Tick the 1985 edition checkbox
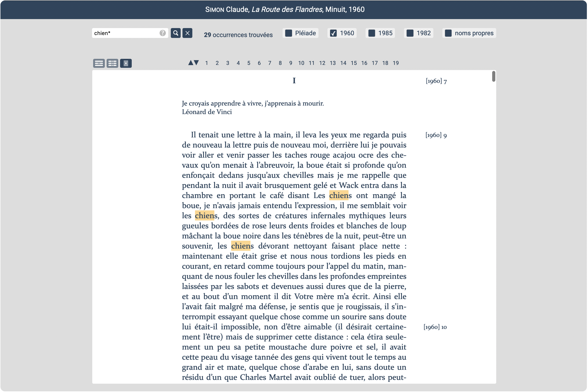Image resolution: width=588 pixels, height=392 pixels. click(x=372, y=33)
